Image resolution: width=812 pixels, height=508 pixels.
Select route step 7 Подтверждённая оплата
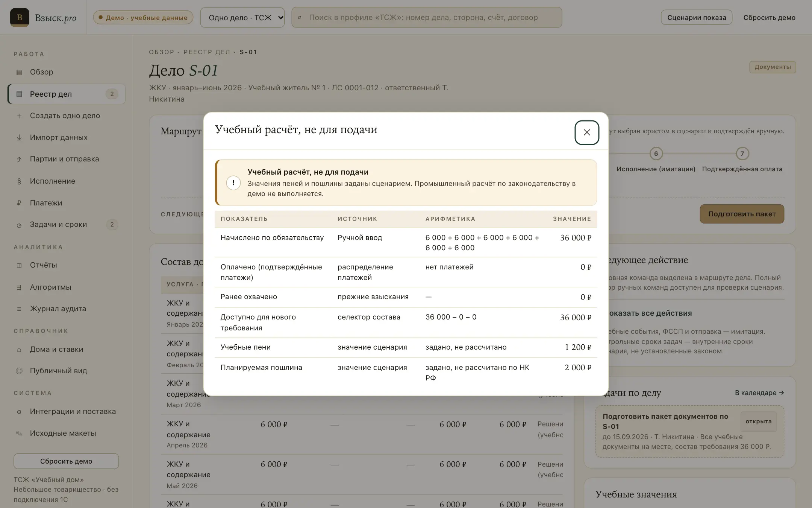coord(742,154)
